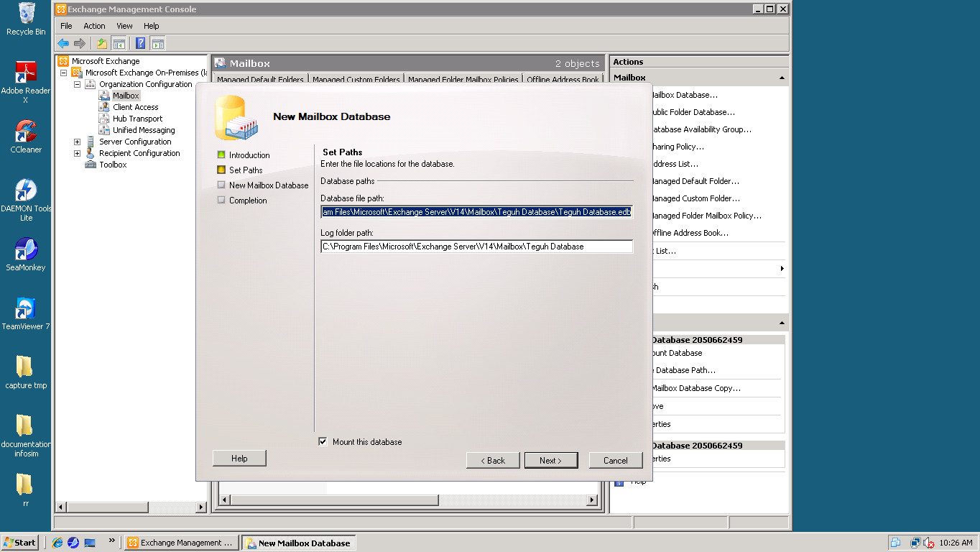Collapse the Mailbox actions section arrow
This screenshot has width=980, height=552.
[782, 78]
